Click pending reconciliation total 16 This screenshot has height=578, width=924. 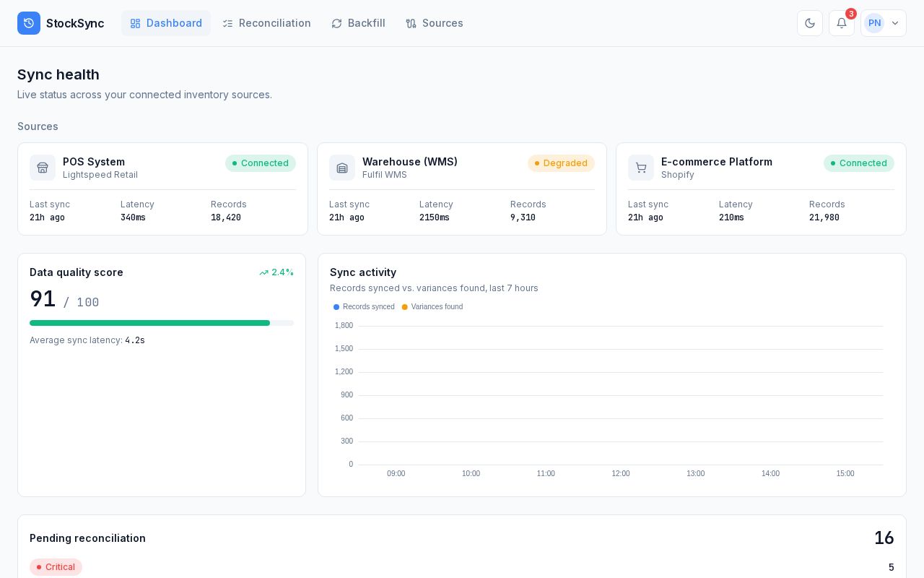pyautogui.click(x=884, y=538)
